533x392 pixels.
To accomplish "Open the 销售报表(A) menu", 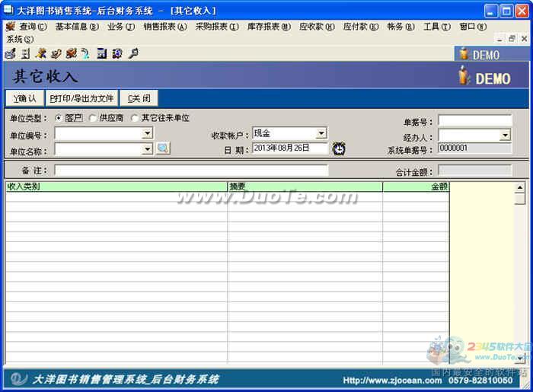I will click(165, 27).
